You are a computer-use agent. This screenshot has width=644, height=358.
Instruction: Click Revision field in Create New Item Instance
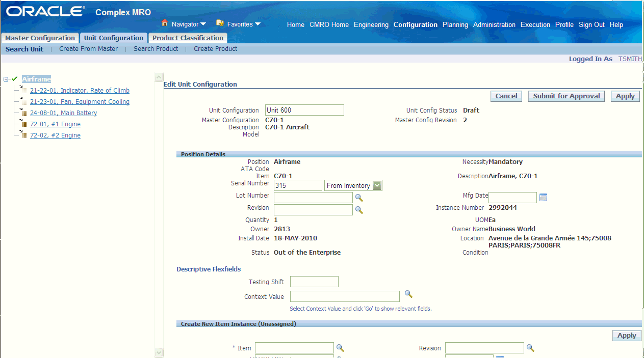[x=484, y=348]
